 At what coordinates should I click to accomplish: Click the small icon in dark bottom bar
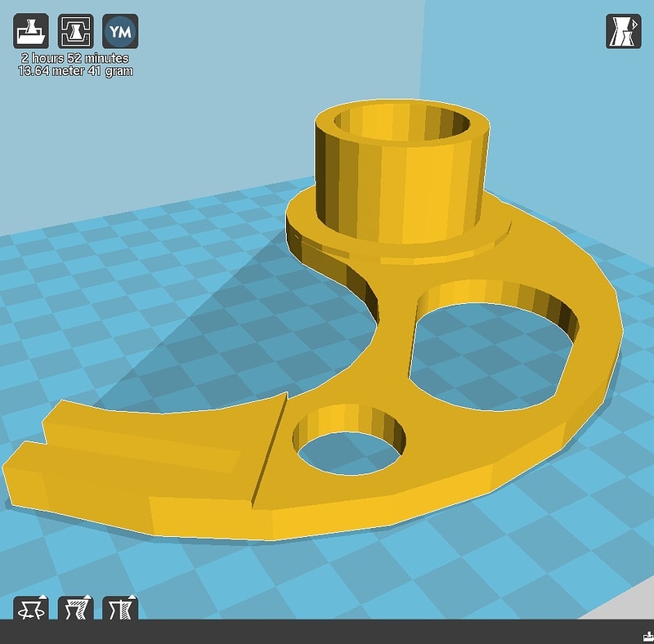pos(648,636)
